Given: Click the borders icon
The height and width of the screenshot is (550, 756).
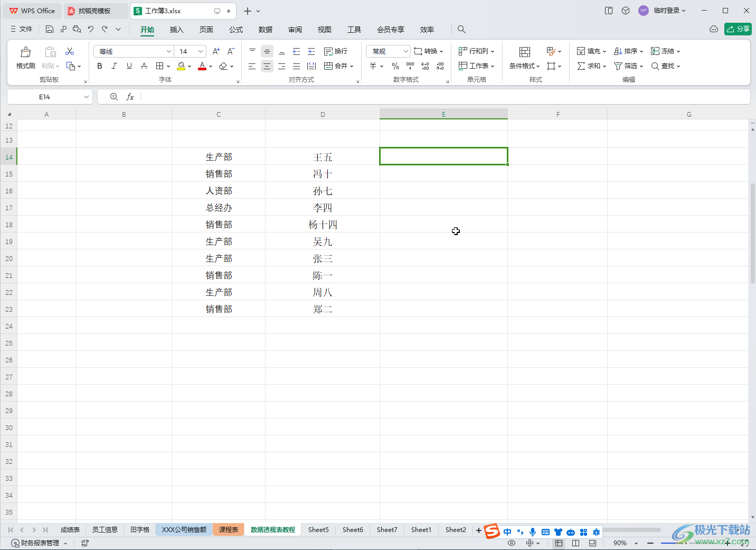Looking at the screenshot, I should [x=159, y=66].
